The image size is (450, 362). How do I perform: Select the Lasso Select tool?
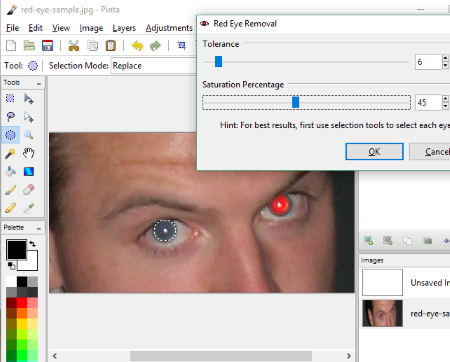pyautogui.click(x=10, y=117)
